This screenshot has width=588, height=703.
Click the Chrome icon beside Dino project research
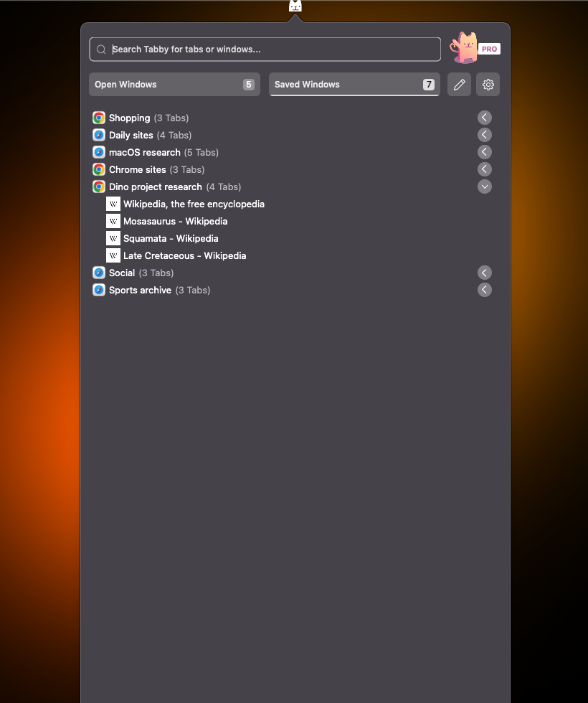pyautogui.click(x=99, y=187)
